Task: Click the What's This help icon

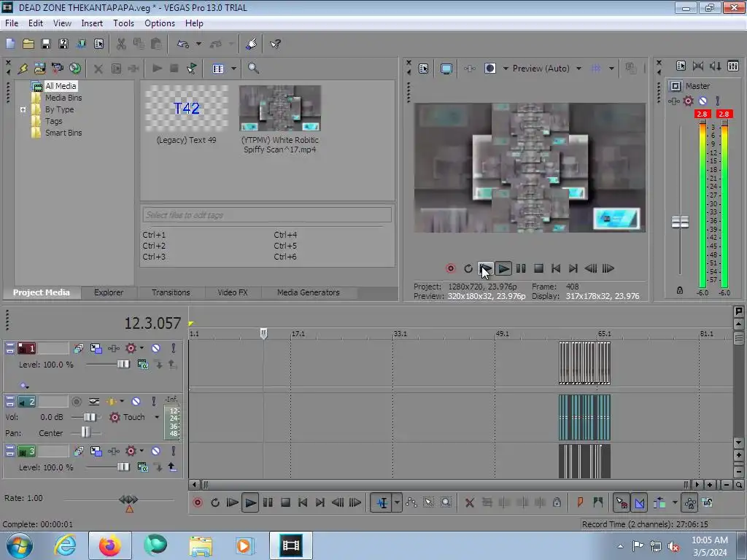Action: [x=275, y=44]
